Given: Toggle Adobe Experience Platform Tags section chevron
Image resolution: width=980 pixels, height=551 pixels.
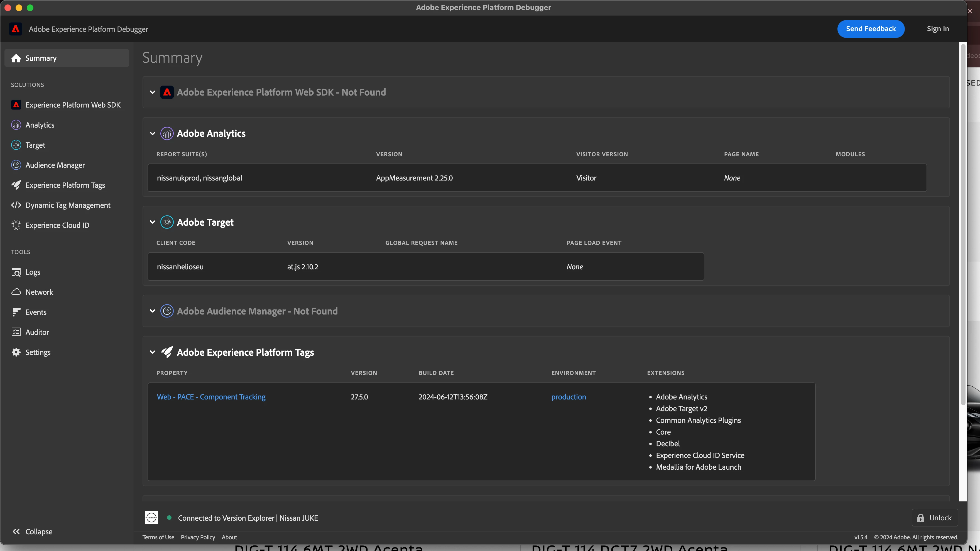Looking at the screenshot, I should click(153, 352).
